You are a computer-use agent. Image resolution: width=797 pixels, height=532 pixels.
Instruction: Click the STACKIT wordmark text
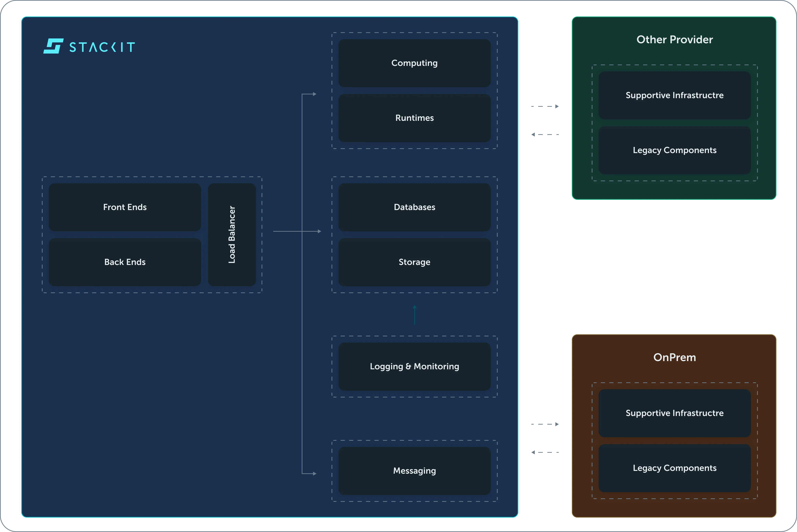click(x=102, y=47)
